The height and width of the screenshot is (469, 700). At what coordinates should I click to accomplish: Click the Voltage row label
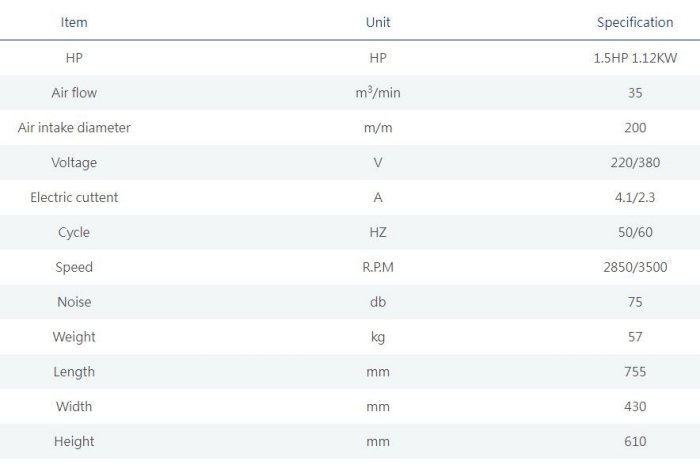click(x=74, y=162)
